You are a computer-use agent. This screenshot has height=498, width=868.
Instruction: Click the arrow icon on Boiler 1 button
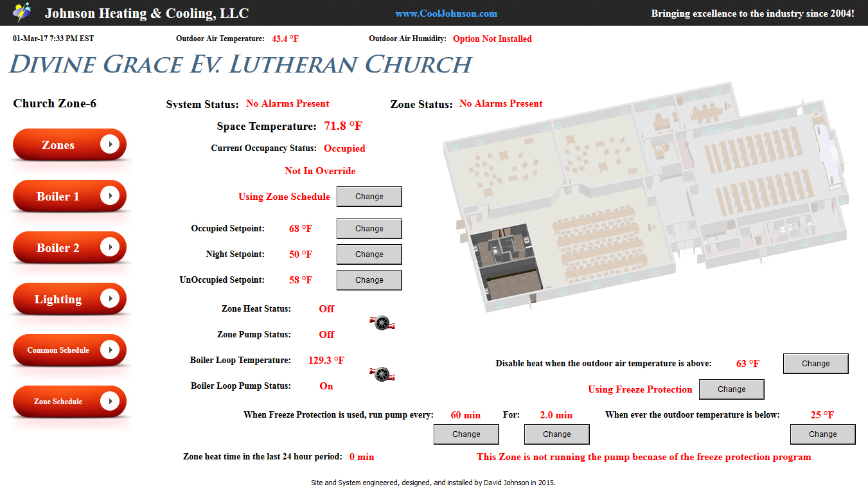click(x=110, y=196)
